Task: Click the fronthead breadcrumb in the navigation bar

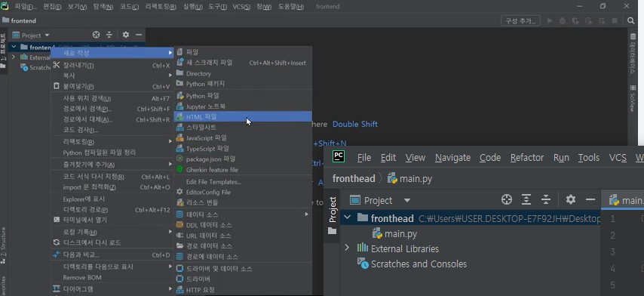Action: (x=354, y=178)
